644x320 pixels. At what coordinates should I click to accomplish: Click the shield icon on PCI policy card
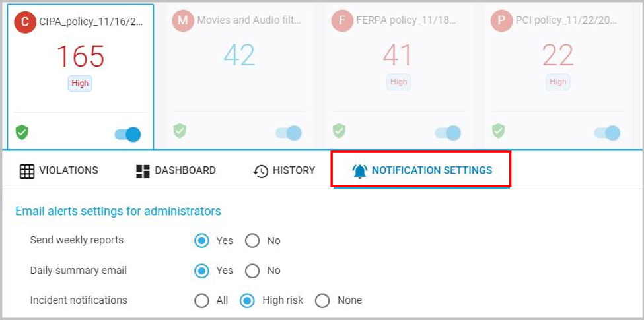pyautogui.click(x=499, y=131)
